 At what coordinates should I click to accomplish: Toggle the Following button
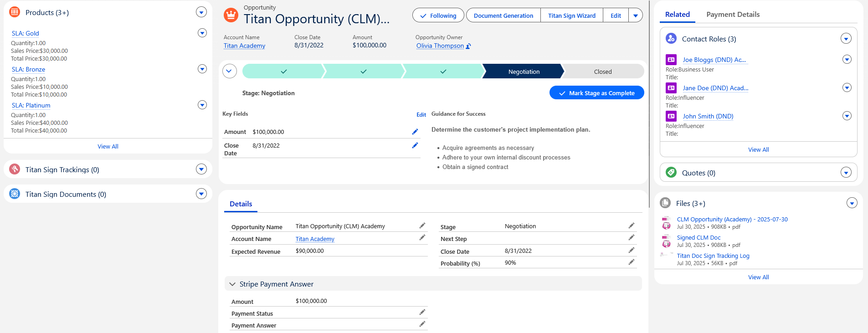click(x=438, y=15)
